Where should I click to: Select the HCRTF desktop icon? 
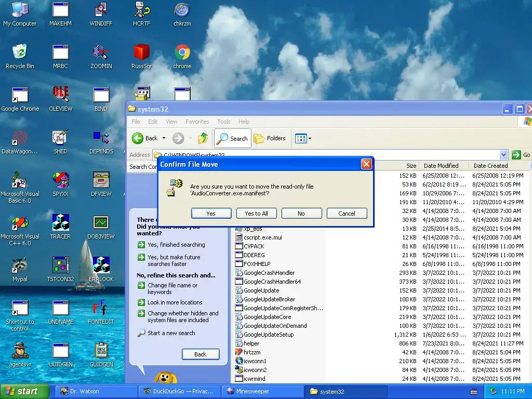coord(141,14)
